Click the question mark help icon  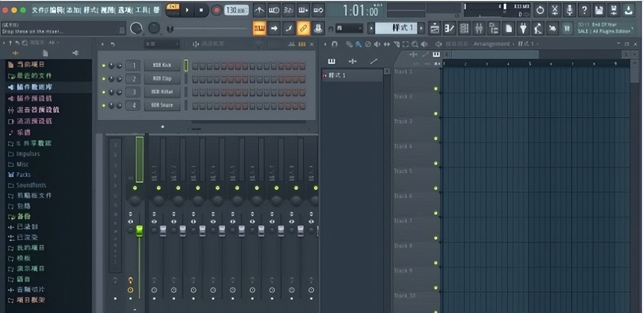pos(584,10)
